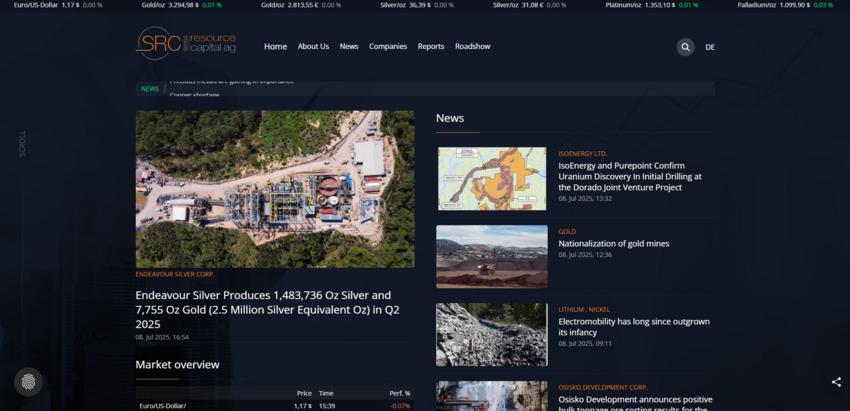This screenshot has height=411, width=850.
Task: Click Osisko Development Corp. label
Action: tap(602, 388)
